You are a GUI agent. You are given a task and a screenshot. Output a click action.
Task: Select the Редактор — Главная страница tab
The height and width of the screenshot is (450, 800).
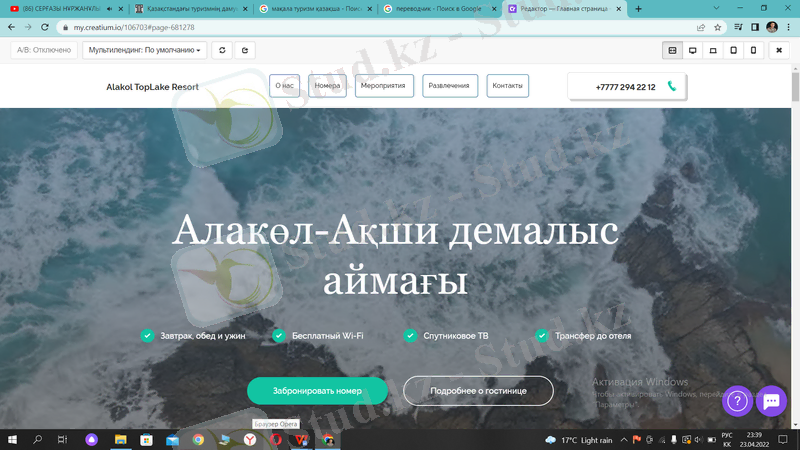point(564,9)
